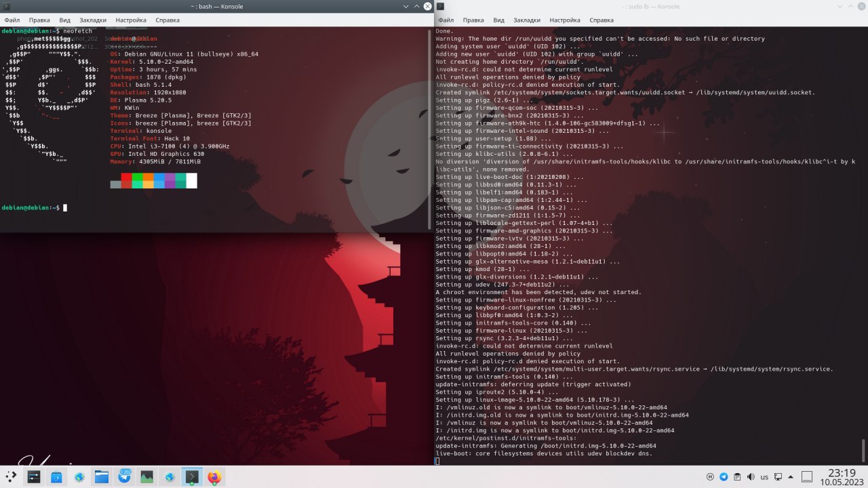Open the clipboard tray widget
The height and width of the screenshot is (488, 868).
tap(737, 476)
